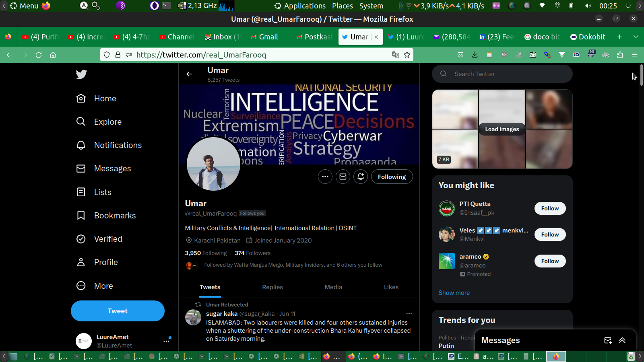Click the Show more link

[454, 293]
